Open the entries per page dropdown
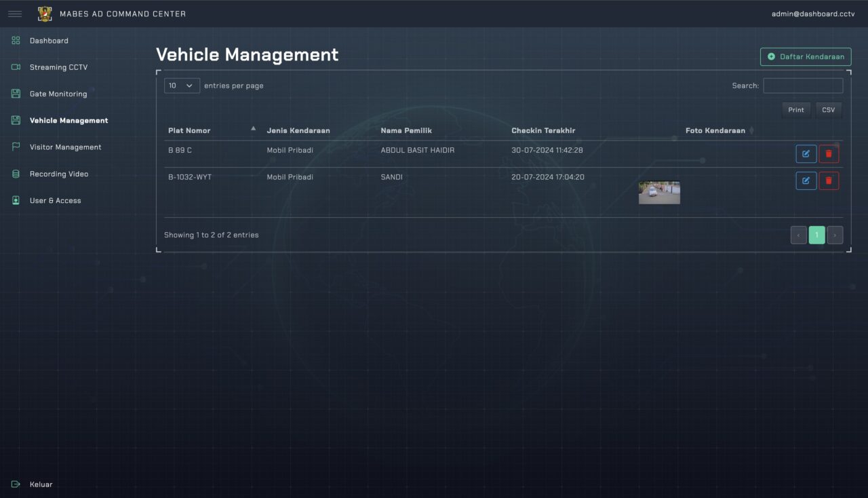Screen dimensions: 868x498 point(181,85)
